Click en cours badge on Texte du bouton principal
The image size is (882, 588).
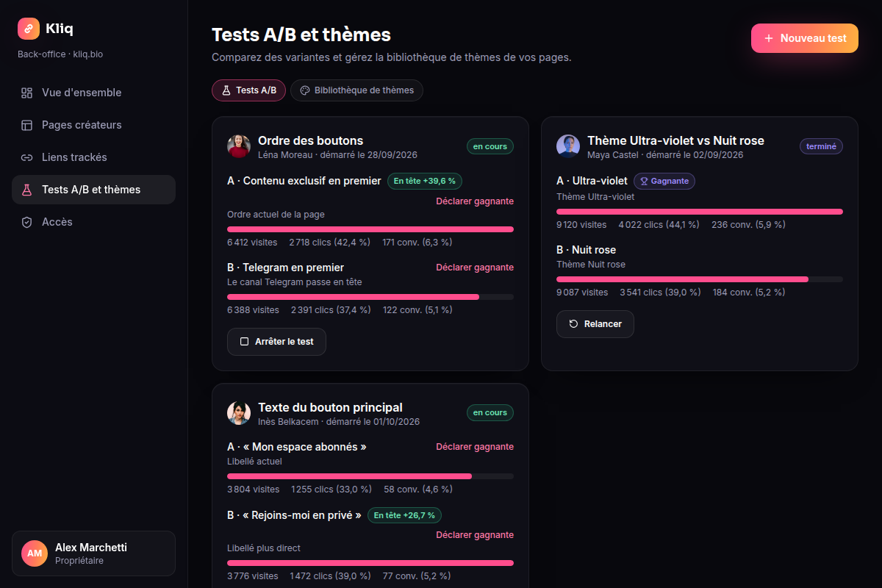(x=490, y=413)
